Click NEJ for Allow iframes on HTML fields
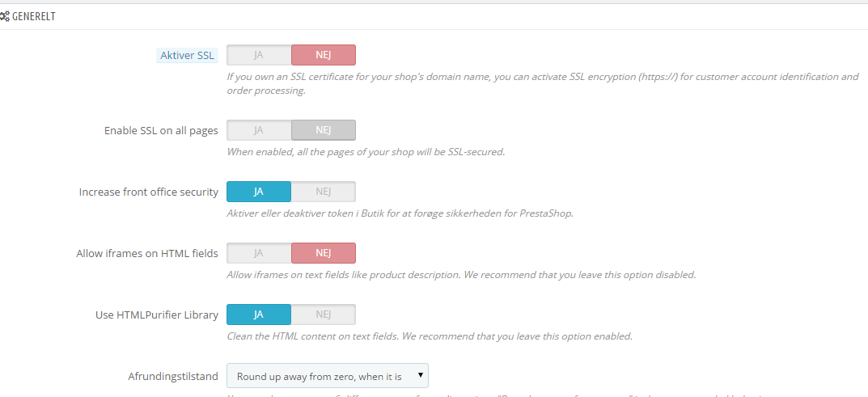This screenshot has width=868, height=397. (324, 253)
